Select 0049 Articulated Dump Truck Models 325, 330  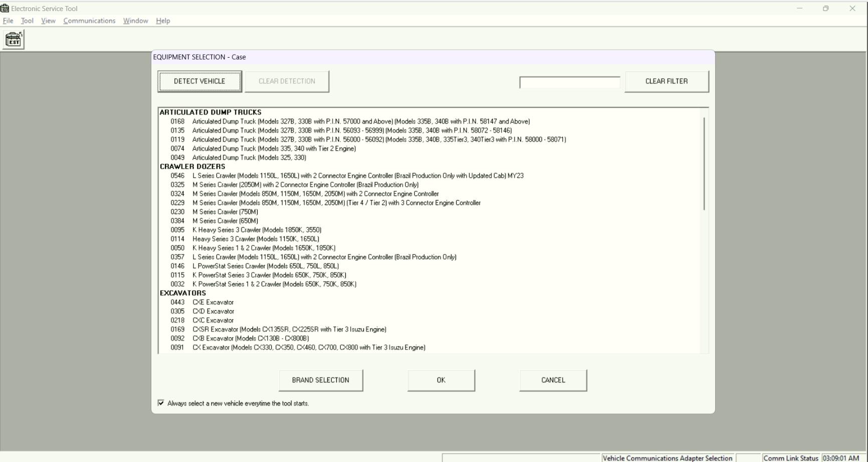click(x=238, y=157)
